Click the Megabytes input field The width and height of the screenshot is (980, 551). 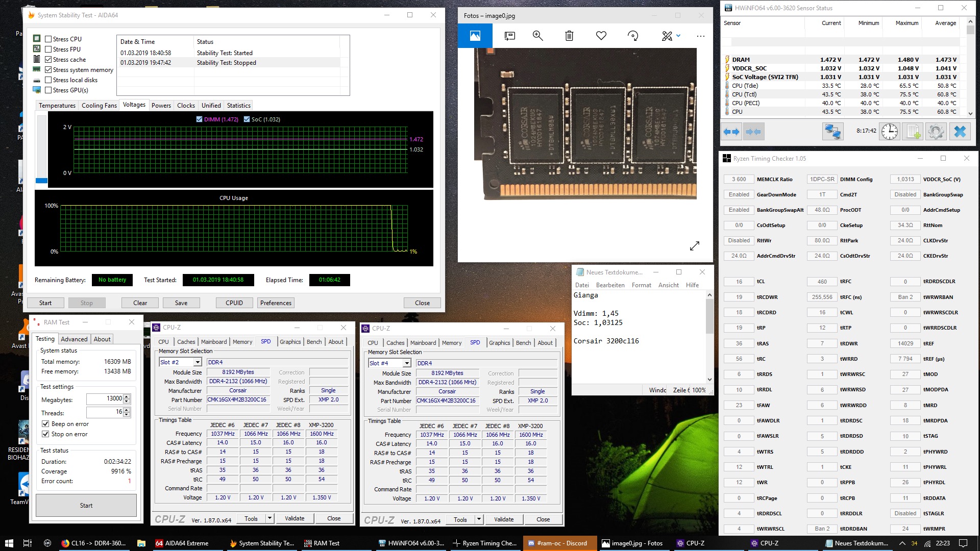click(x=105, y=398)
